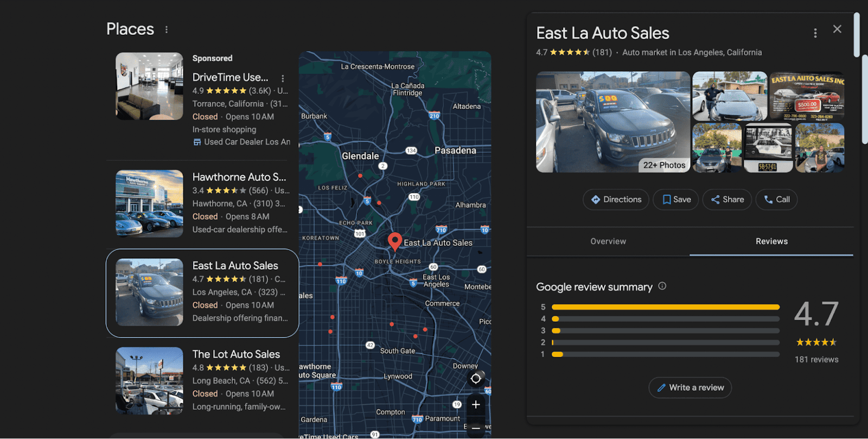Share the East La Auto Sales listing
The image size is (868, 439).
coord(727,200)
